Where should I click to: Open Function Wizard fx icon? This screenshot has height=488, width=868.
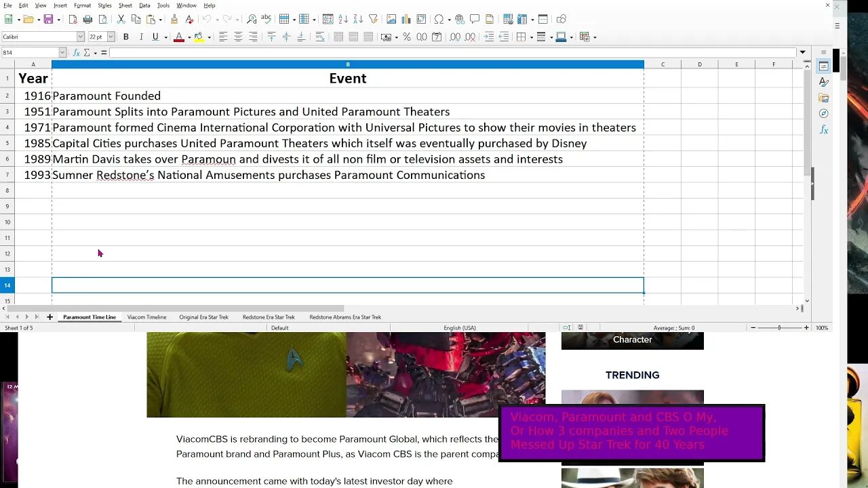(x=77, y=52)
